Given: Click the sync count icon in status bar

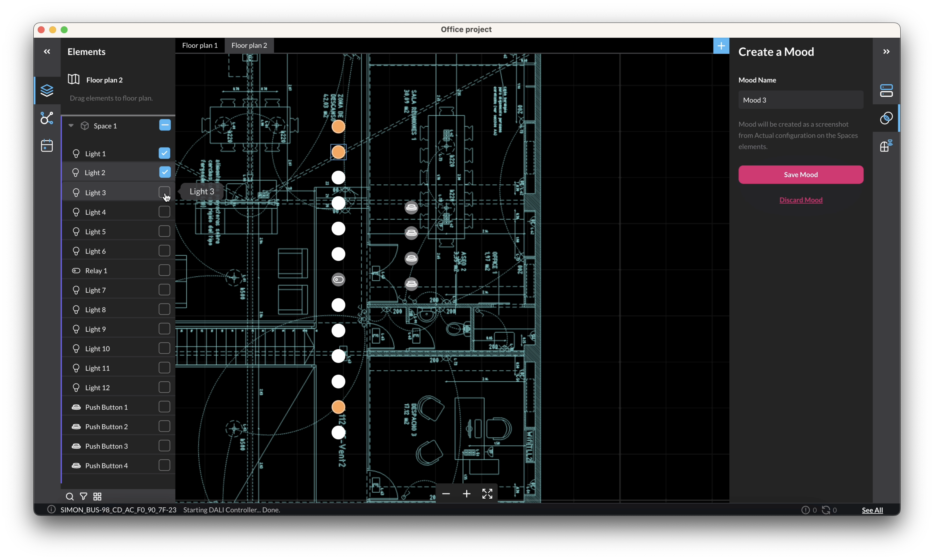Looking at the screenshot, I should pyautogui.click(x=826, y=510).
